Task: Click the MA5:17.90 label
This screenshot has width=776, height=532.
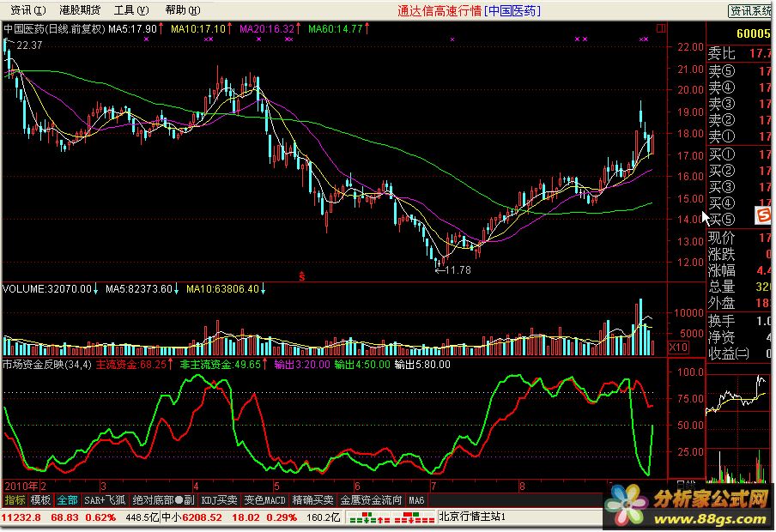Action: (x=133, y=28)
